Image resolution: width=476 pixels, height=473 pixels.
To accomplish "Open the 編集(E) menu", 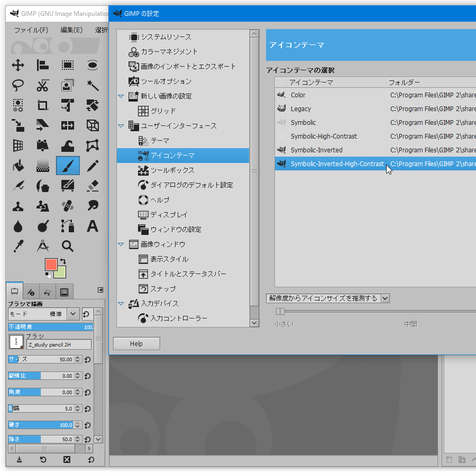I will click(x=71, y=30).
